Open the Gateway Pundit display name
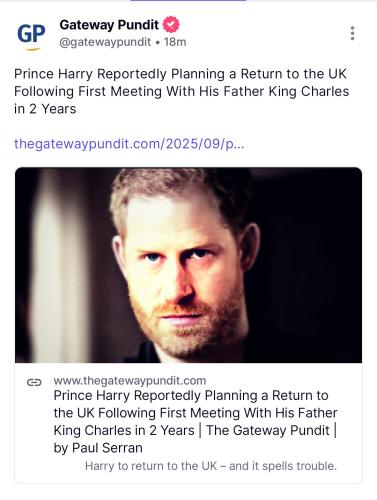This screenshot has width=377, height=500. tap(109, 25)
